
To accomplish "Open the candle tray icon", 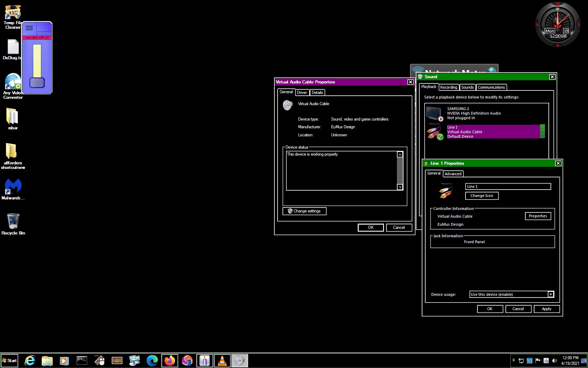I will (546, 360).
